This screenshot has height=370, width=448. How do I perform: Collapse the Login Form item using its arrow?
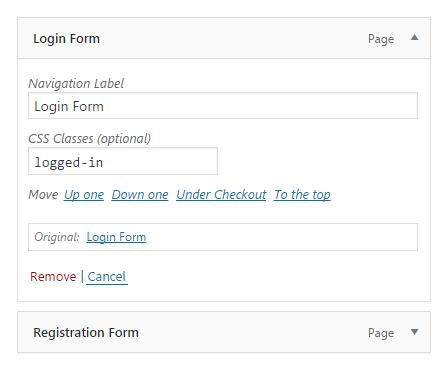pyautogui.click(x=414, y=37)
